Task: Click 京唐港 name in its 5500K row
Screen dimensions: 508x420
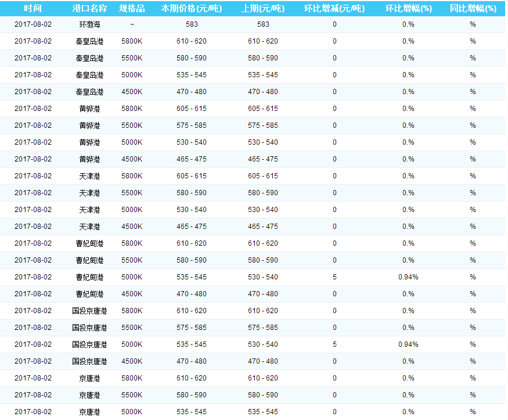Action: pyautogui.click(x=89, y=395)
